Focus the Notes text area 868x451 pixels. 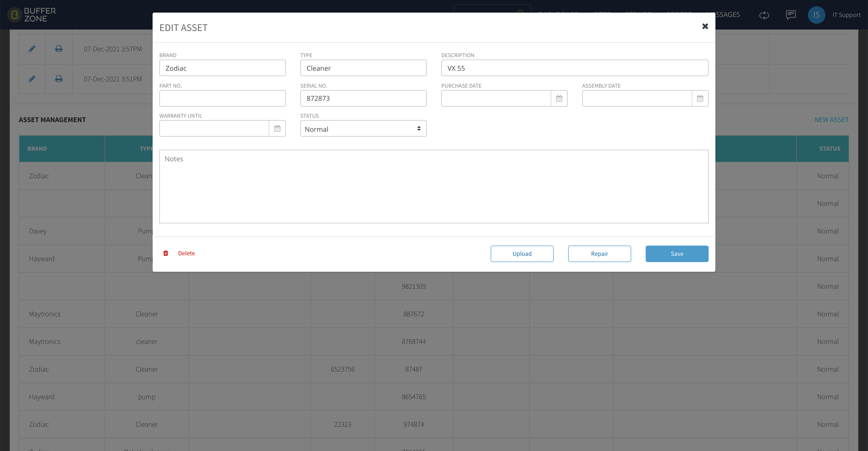(x=434, y=187)
